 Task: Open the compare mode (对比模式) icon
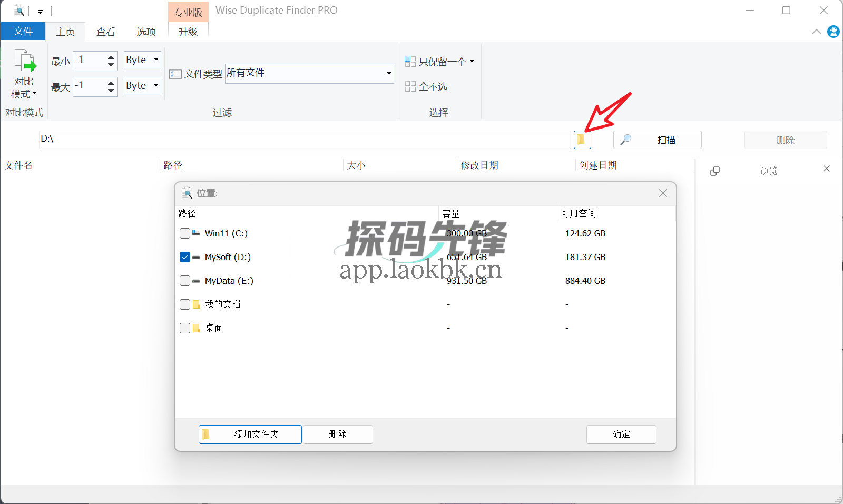(25, 61)
